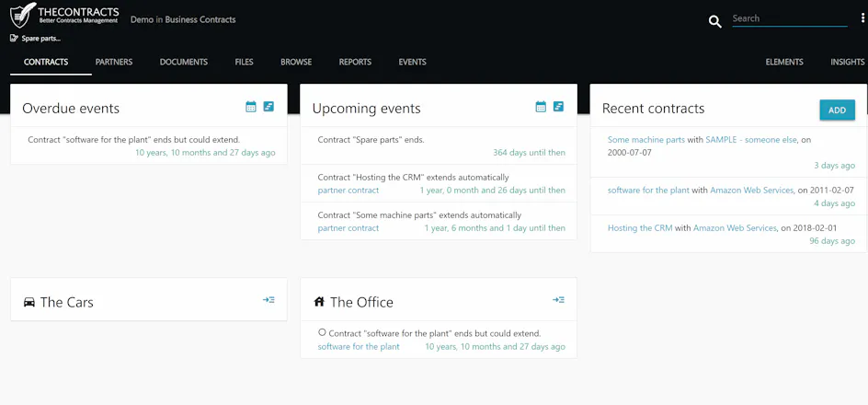The width and height of the screenshot is (868, 405).
Task: Click the Search input field
Action: pos(790,18)
